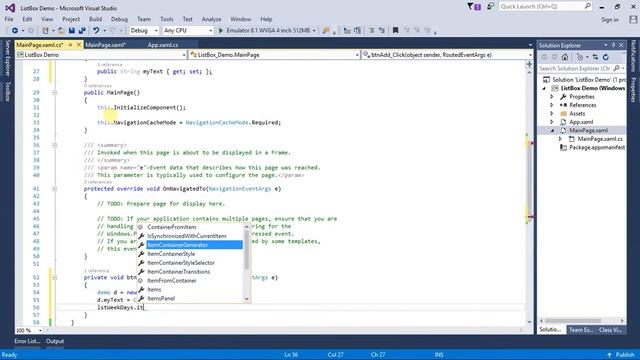
Task: Start debugging with the green play icon
Action: pos(221,31)
